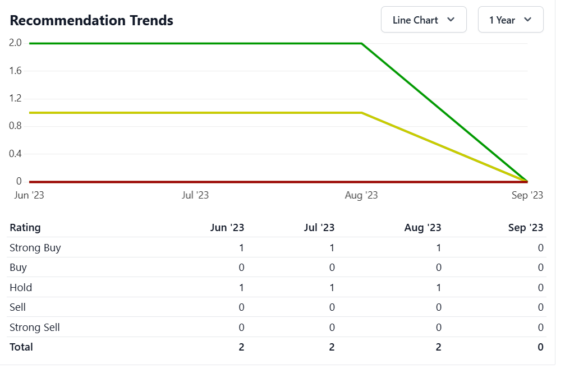Image resolution: width=588 pixels, height=373 pixels.
Task: Select the Aug '23 label on chart axis
Action: tap(361, 195)
